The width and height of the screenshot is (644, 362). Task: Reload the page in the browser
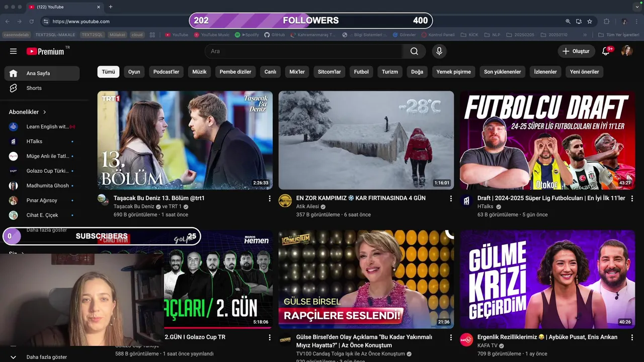32,22
